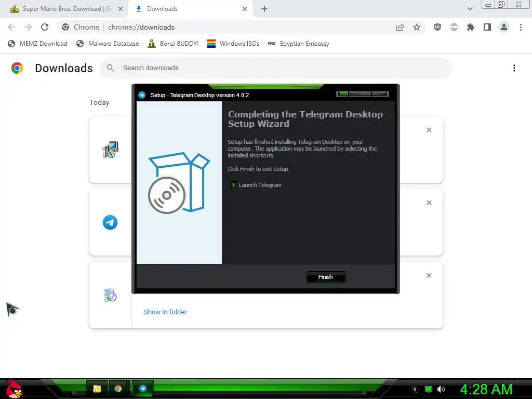Open Egyptian Embassy bookmark

(299, 44)
